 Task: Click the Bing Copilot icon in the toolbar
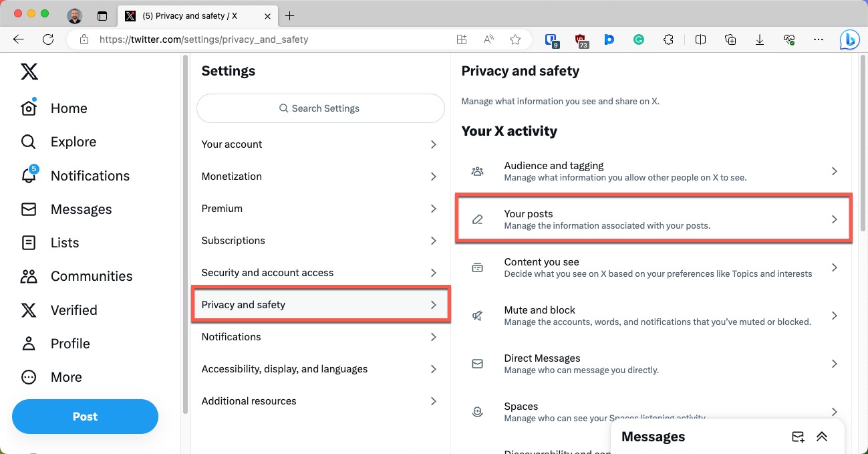[x=849, y=39]
